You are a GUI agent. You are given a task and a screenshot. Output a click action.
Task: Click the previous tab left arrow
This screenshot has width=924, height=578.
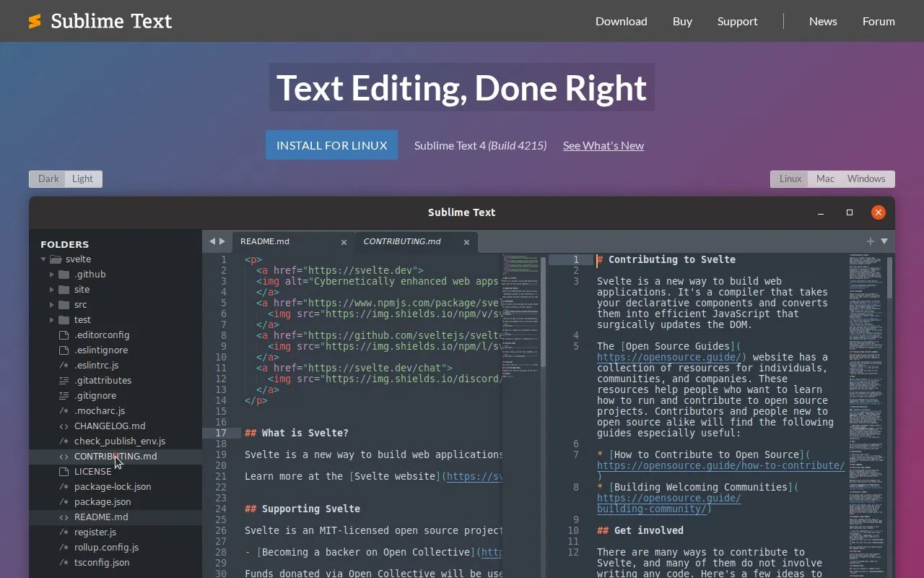tap(212, 241)
